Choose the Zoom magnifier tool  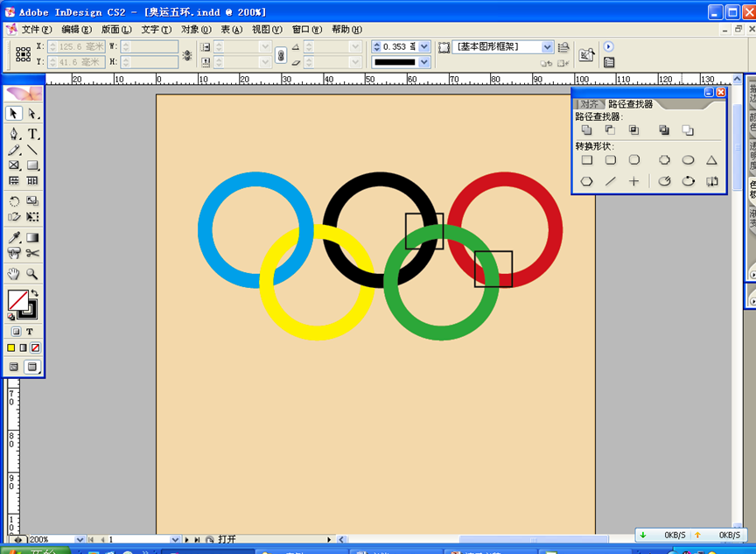pos(32,274)
